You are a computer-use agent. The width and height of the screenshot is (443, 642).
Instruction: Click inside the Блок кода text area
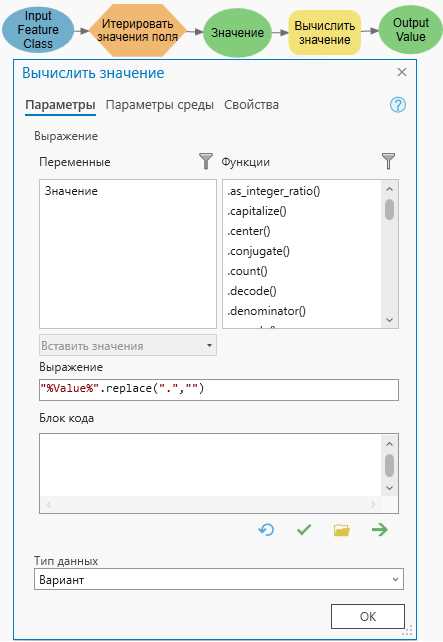[x=211, y=465]
